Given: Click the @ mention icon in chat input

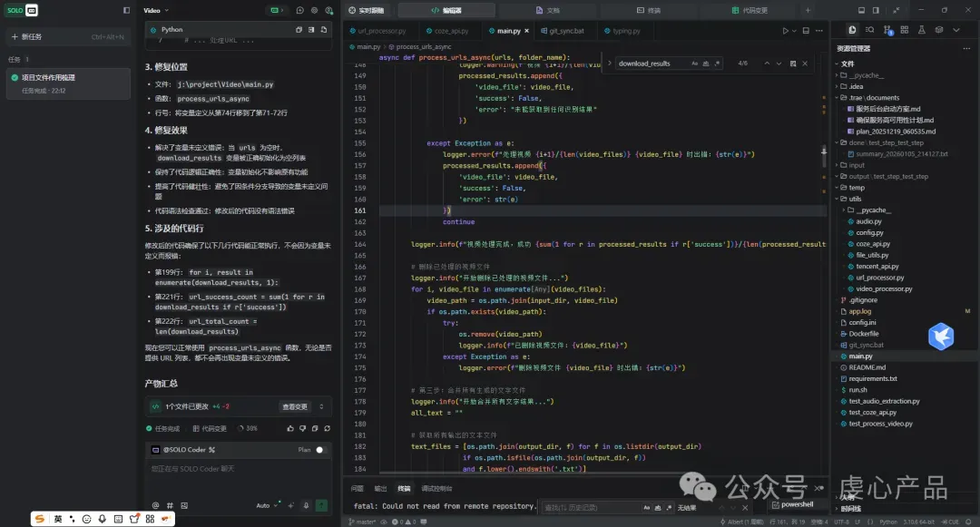Looking at the screenshot, I should [156, 505].
